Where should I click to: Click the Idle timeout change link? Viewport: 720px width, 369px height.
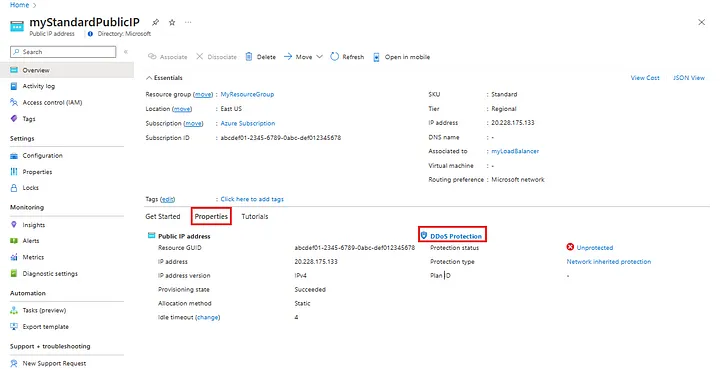point(208,317)
